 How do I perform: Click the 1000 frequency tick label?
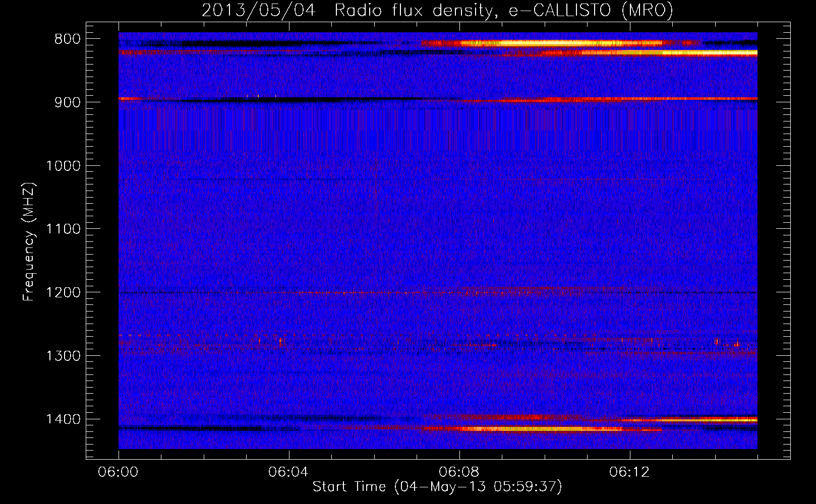(63, 166)
